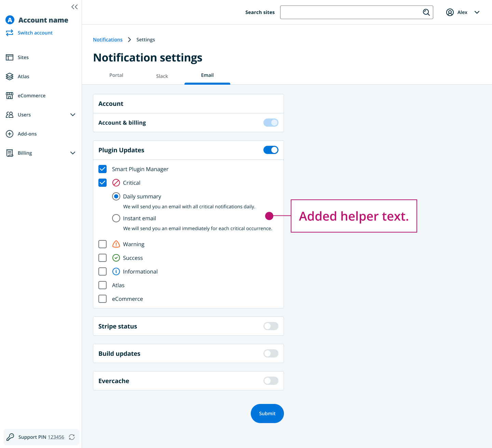Click the breadcrumb chevron separator
Image resolution: width=492 pixels, height=448 pixels.
pos(129,40)
